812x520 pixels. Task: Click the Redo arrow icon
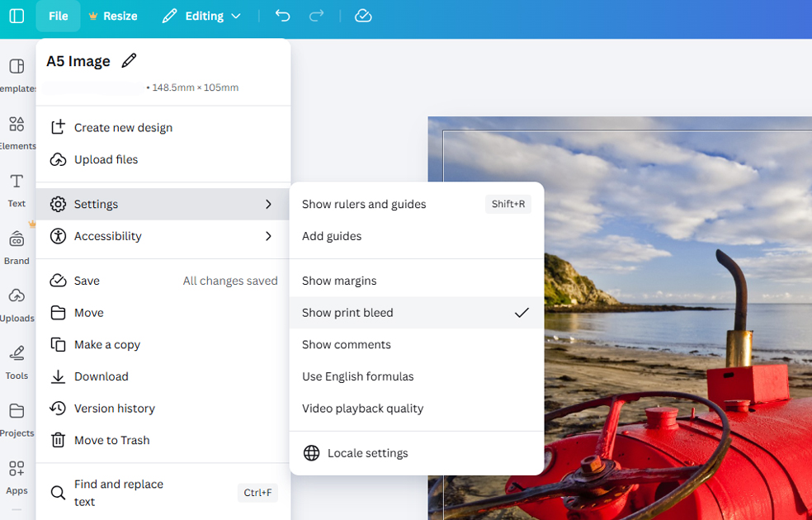click(x=316, y=16)
